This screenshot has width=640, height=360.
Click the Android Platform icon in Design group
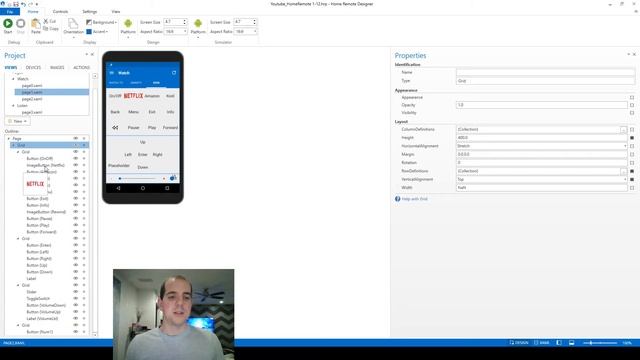click(x=128, y=24)
